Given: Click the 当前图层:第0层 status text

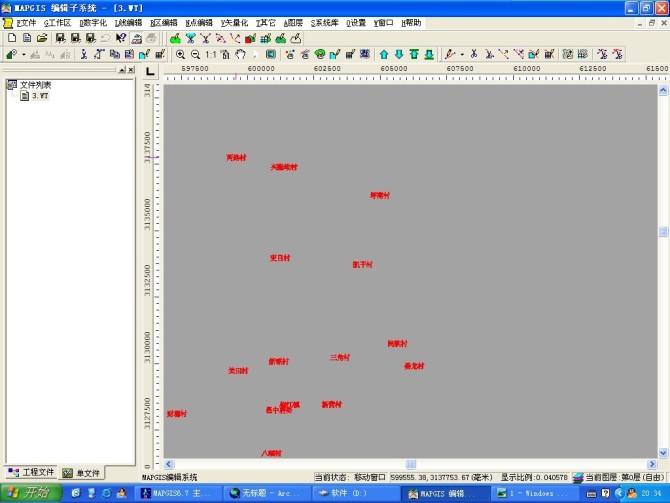Looking at the screenshot, I should coord(624,477).
